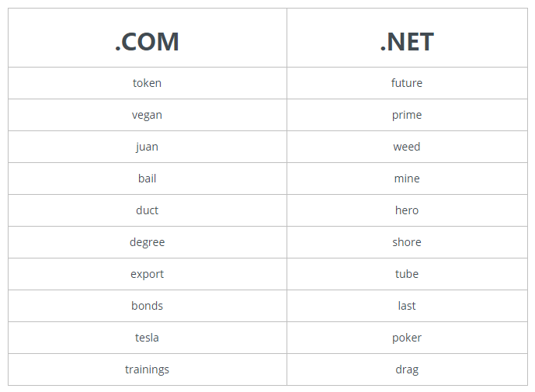The width and height of the screenshot is (535, 392).
Task: Click the 'trainings' cell
Action: [147, 369]
